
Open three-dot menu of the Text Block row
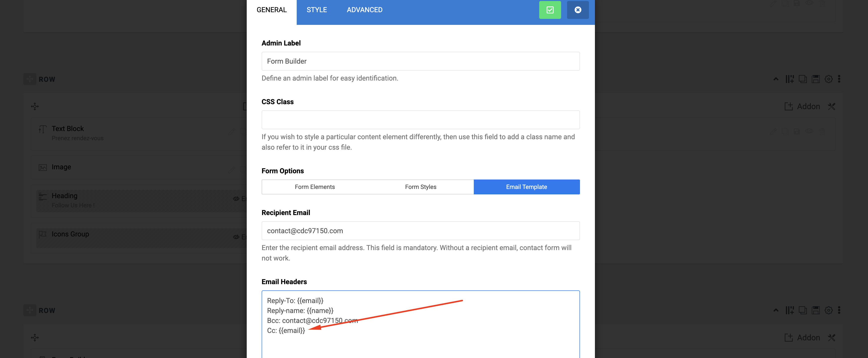click(x=839, y=79)
